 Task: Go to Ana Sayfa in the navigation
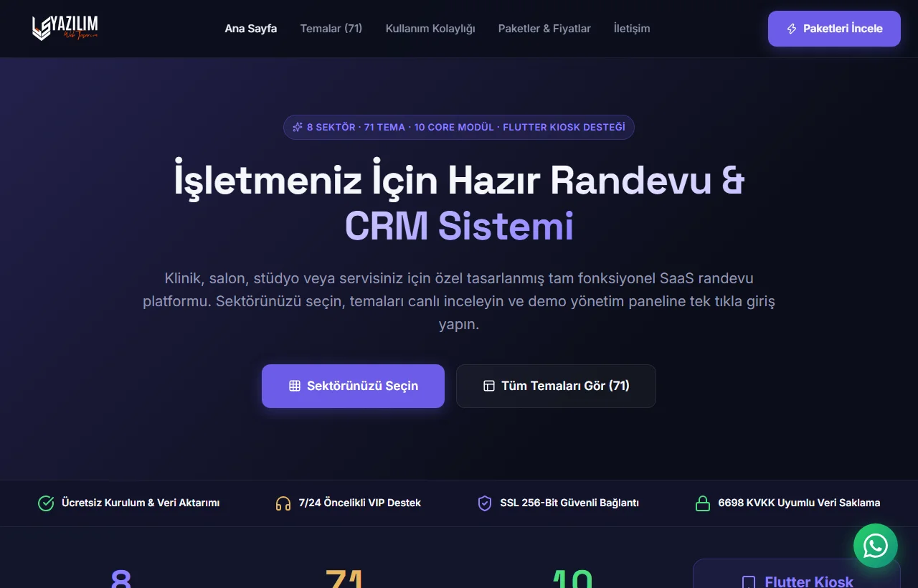(251, 29)
